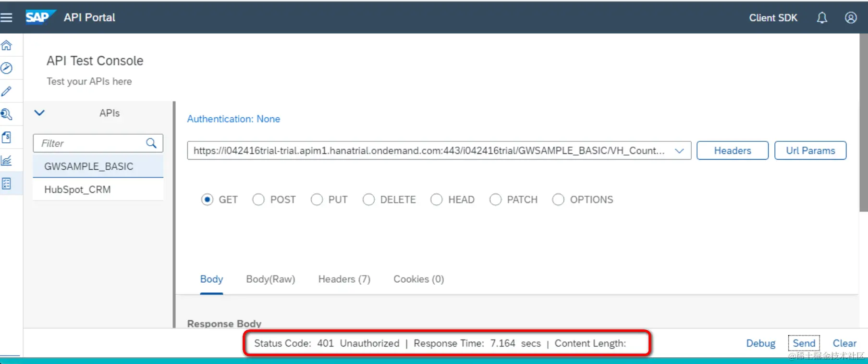Switch to the Body tab
Screen dimensions: 868x364
(x=211, y=279)
